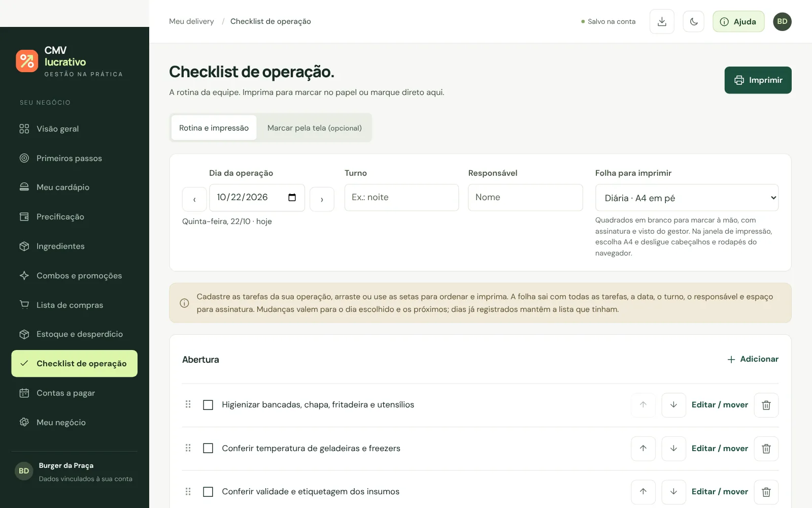Click 'Editar / mover' for 'Higienizar bancadas'
The height and width of the screenshot is (508, 812).
(x=720, y=405)
